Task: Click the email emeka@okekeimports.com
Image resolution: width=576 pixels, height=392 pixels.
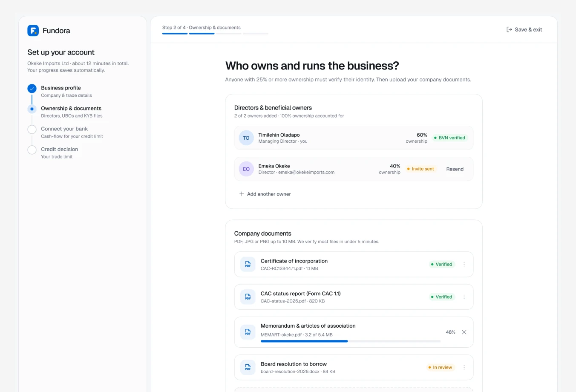Action: 306,173
